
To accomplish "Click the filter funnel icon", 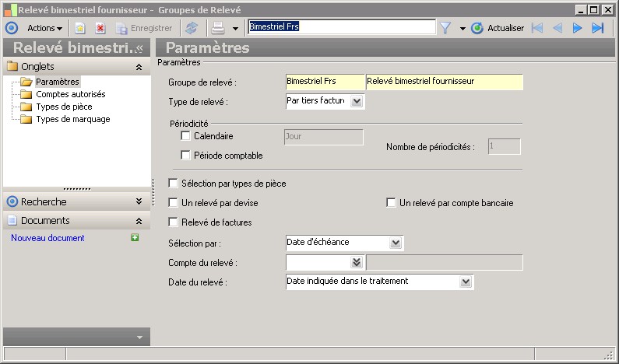I will [445, 28].
